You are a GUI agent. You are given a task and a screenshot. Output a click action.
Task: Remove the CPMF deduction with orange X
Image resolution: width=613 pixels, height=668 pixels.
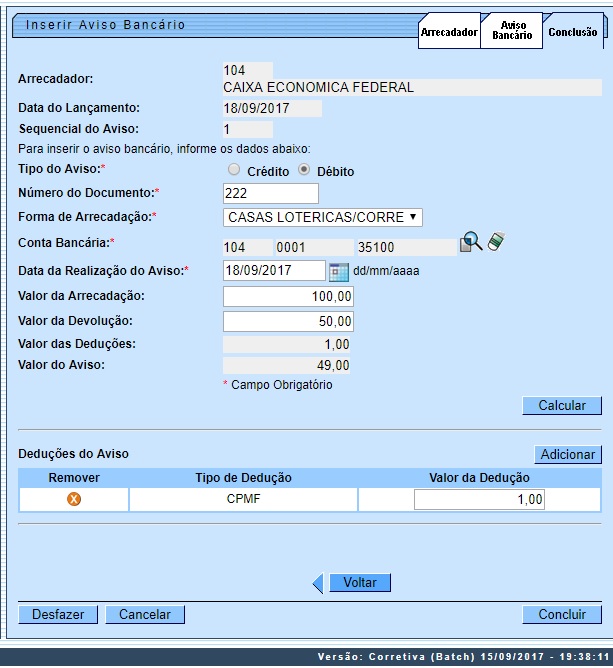tap(74, 500)
